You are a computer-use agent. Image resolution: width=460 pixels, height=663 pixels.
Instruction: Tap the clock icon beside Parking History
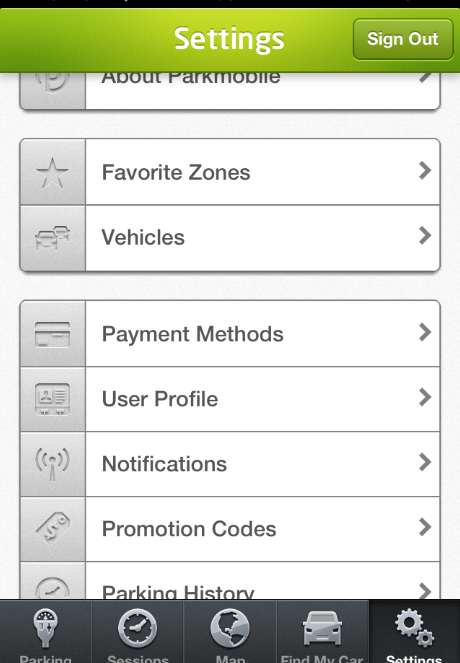[52, 588]
